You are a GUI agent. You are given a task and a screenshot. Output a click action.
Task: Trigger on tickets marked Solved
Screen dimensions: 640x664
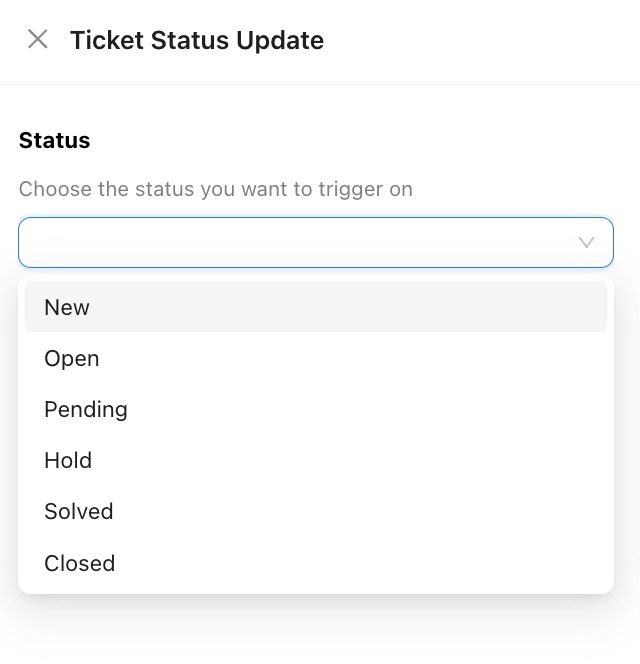(x=79, y=511)
